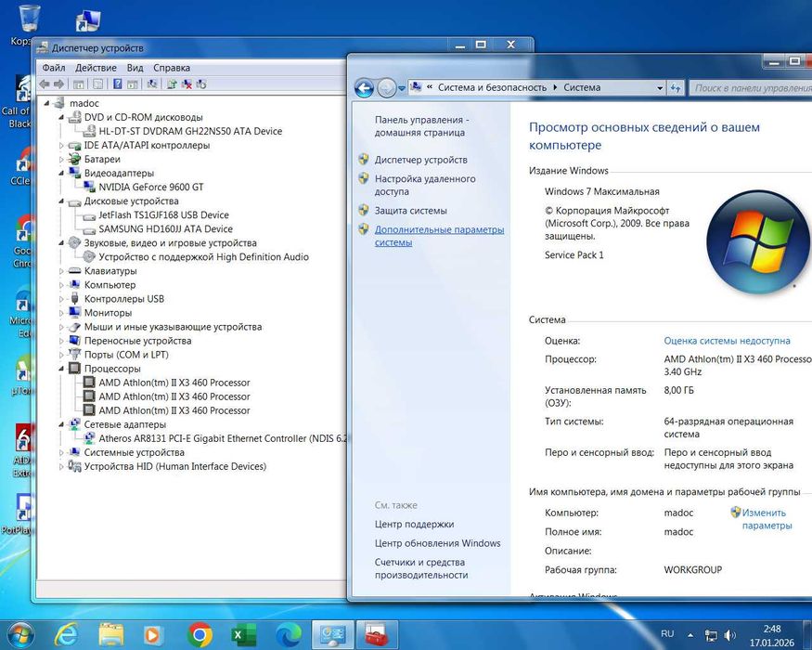Click the Properties toolbar icon in Device Manager
The image size is (812, 650).
pos(97,84)
